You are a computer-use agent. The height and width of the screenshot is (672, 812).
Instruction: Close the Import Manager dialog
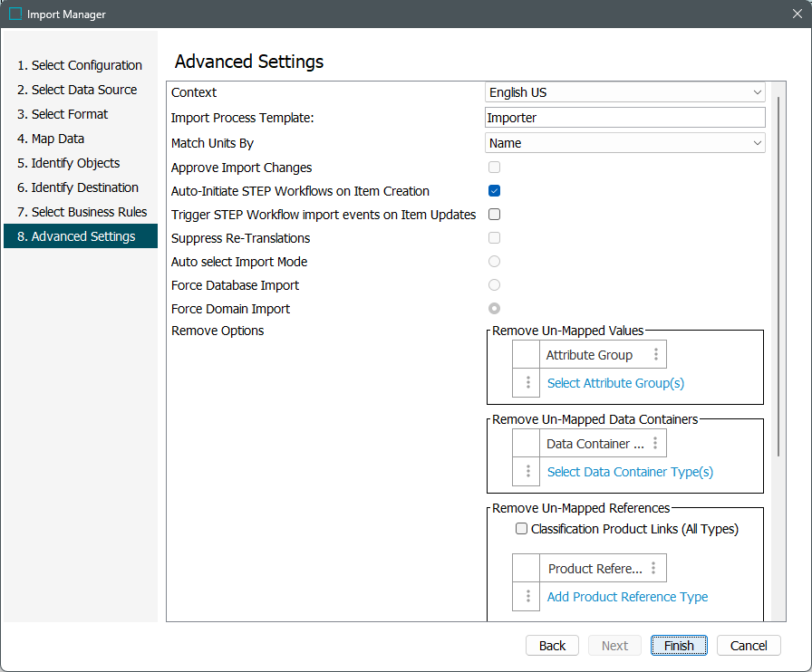tap(797, 14)
